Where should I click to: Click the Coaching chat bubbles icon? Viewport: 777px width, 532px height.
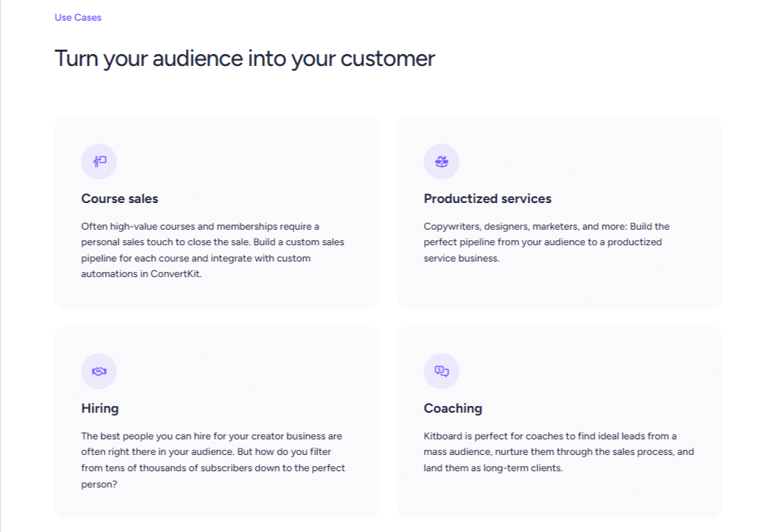coord(441,371)
